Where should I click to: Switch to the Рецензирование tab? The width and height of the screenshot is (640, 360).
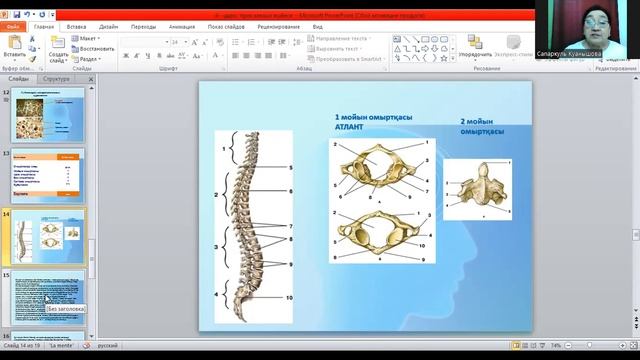click(x=279, y=27)
